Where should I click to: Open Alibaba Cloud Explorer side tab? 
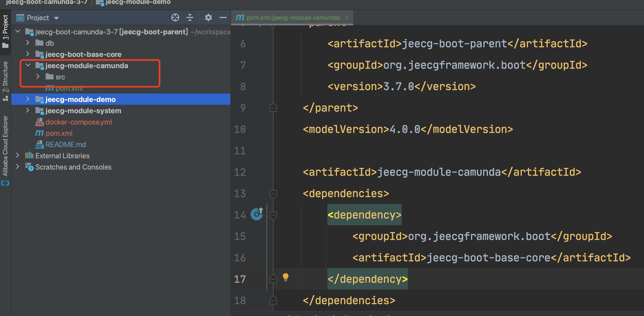(x=5, y=146)
